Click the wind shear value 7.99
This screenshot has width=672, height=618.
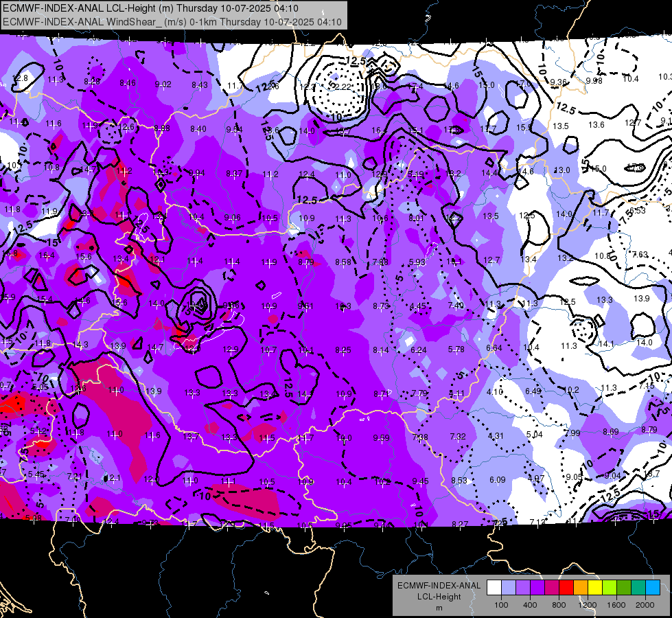coord(572,433)
